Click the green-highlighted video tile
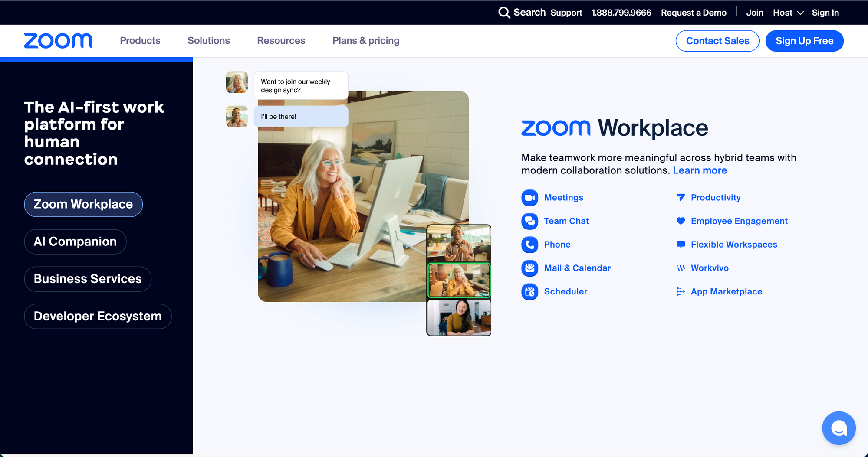868x457 pixels. pyautogui.click(x=459, y=280)
